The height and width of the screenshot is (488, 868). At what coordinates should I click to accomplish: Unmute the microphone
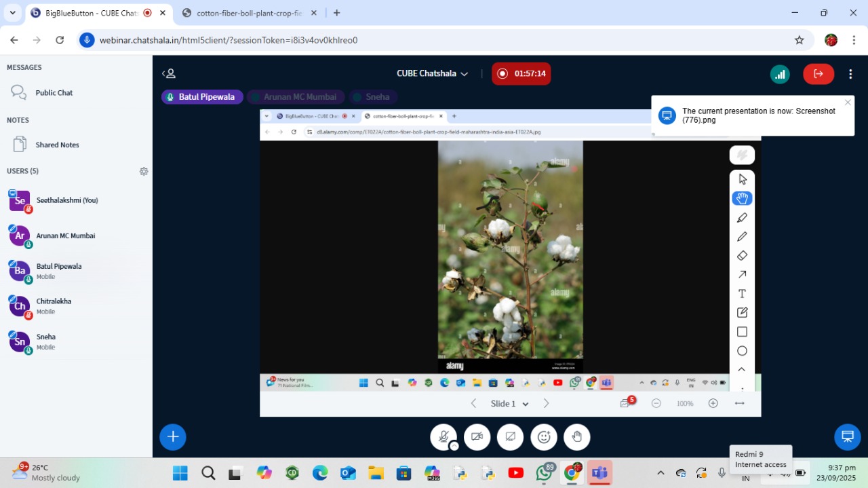tap(443, 437)
